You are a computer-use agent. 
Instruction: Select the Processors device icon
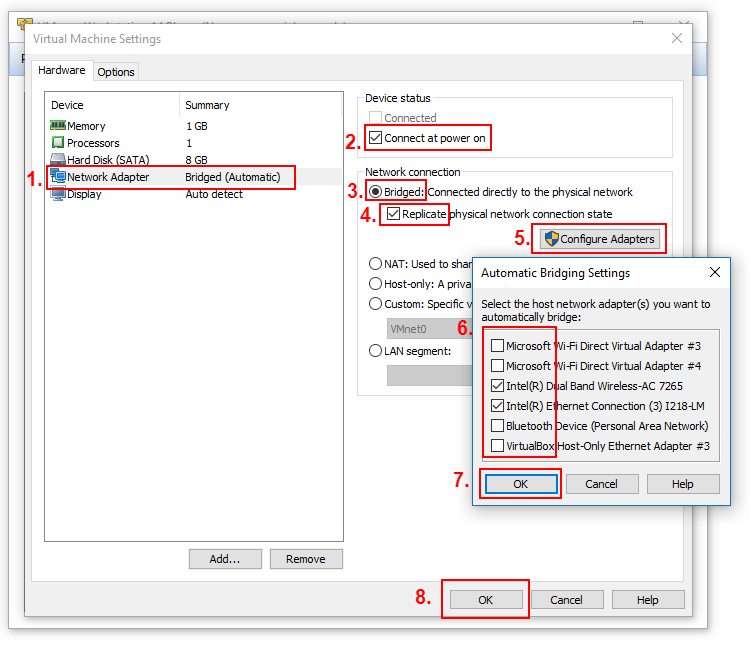(x=57, y=143)
